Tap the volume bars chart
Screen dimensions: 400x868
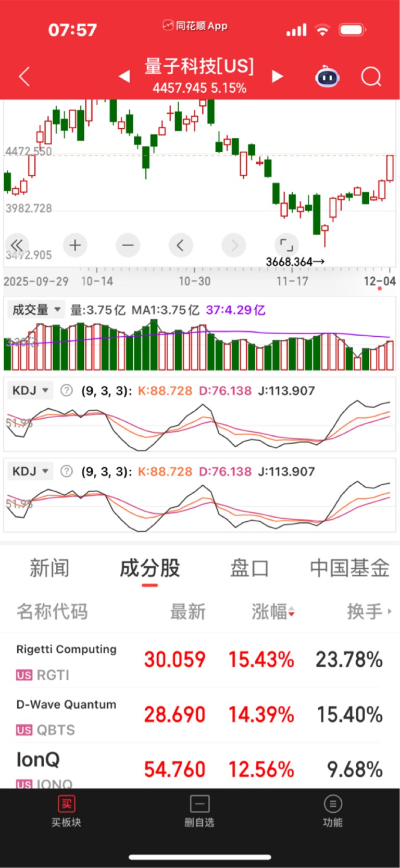click(199, 346)
